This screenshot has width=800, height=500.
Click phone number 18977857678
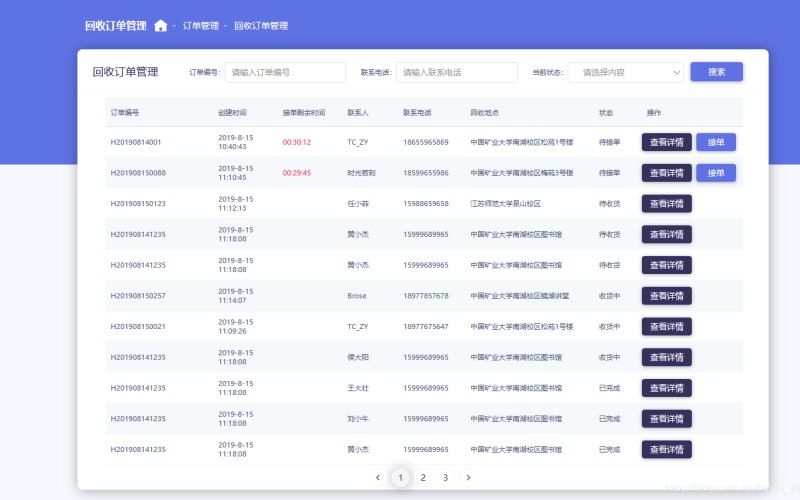pyautogui.click(x=426, y=296)
